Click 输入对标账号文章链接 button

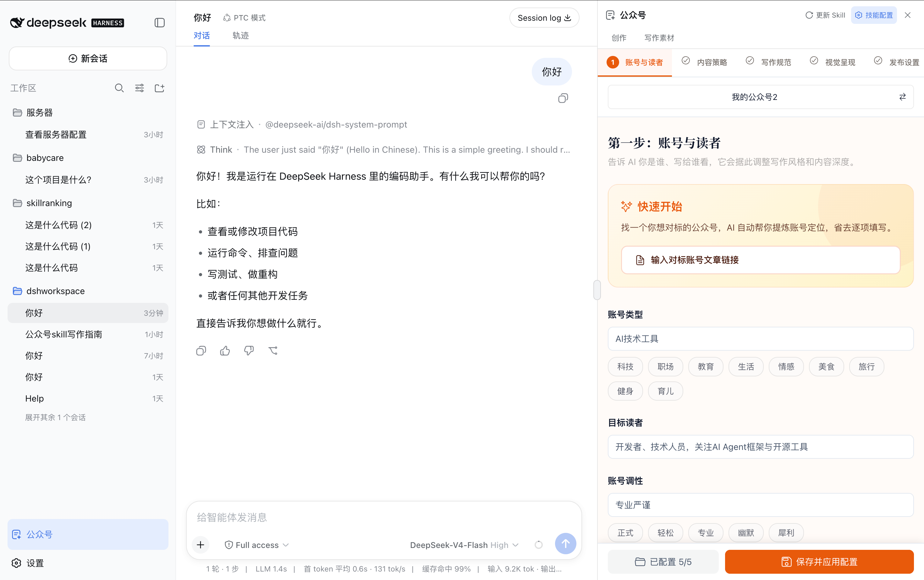761,260
